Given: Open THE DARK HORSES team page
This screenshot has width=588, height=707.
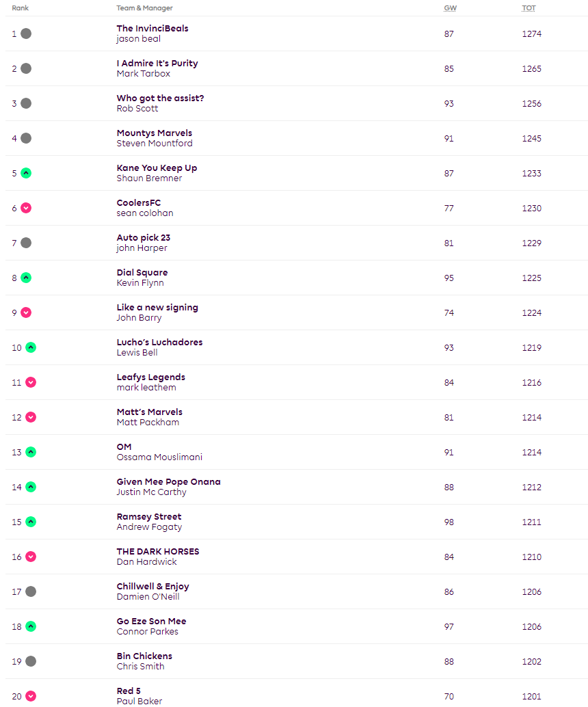Looking at the screenshot, I should 158,552.
